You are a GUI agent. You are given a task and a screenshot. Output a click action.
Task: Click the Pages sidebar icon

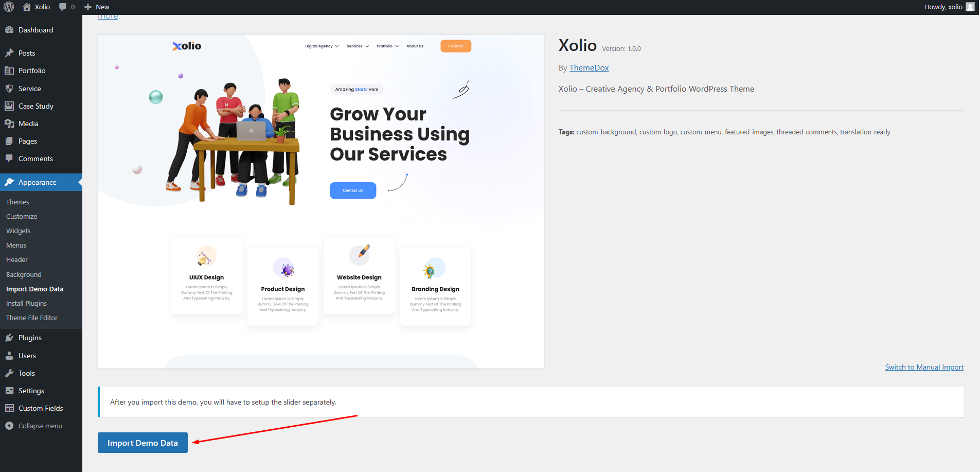[x=9, y=141]
